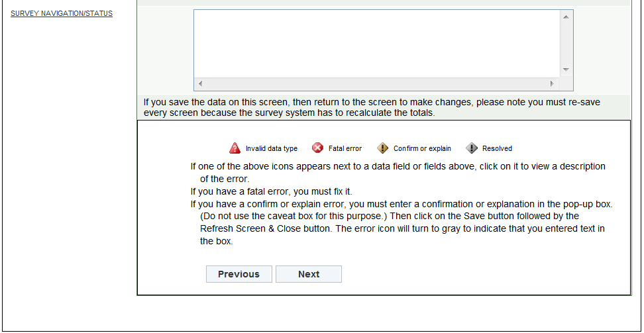Click the gray diamond Resolved icon
644x333 pixels.
472,148
